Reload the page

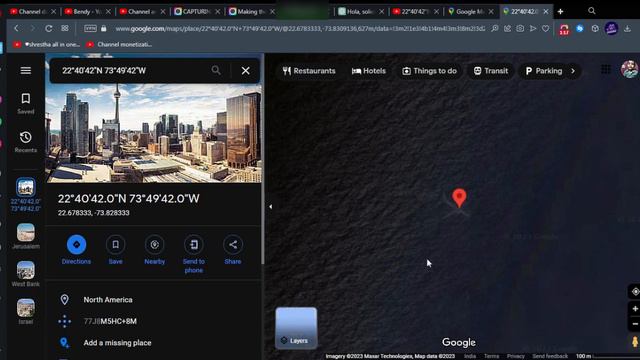tap(49, 29)
